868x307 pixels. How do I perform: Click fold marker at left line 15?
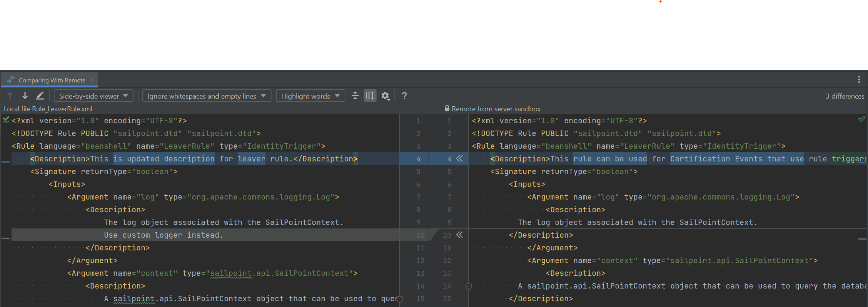click(x=400, y=299)
